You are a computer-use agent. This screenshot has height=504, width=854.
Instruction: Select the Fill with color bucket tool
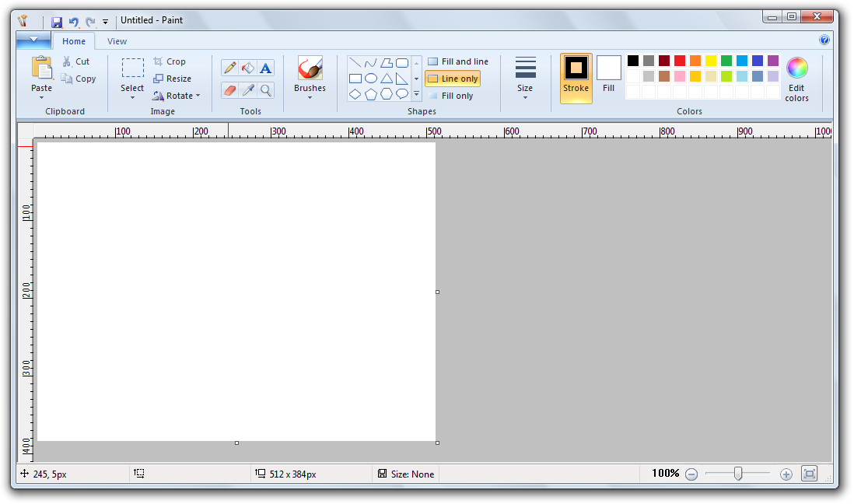point(248,68)
